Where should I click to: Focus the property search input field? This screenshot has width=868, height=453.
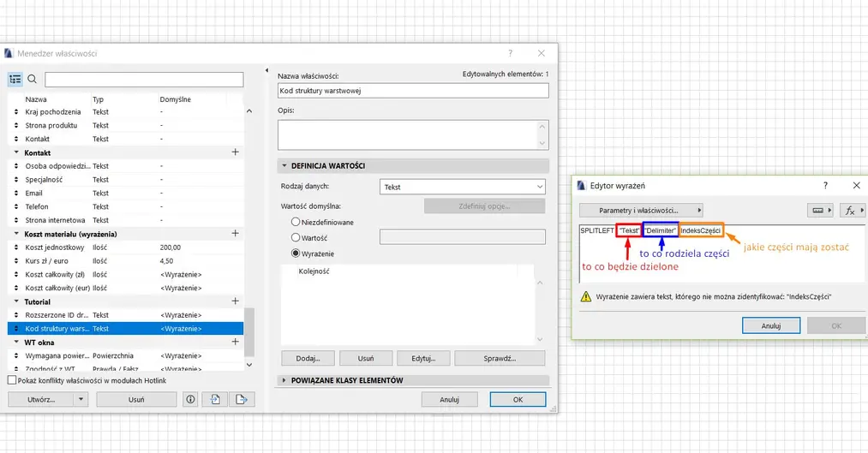(x=144, y=80)
